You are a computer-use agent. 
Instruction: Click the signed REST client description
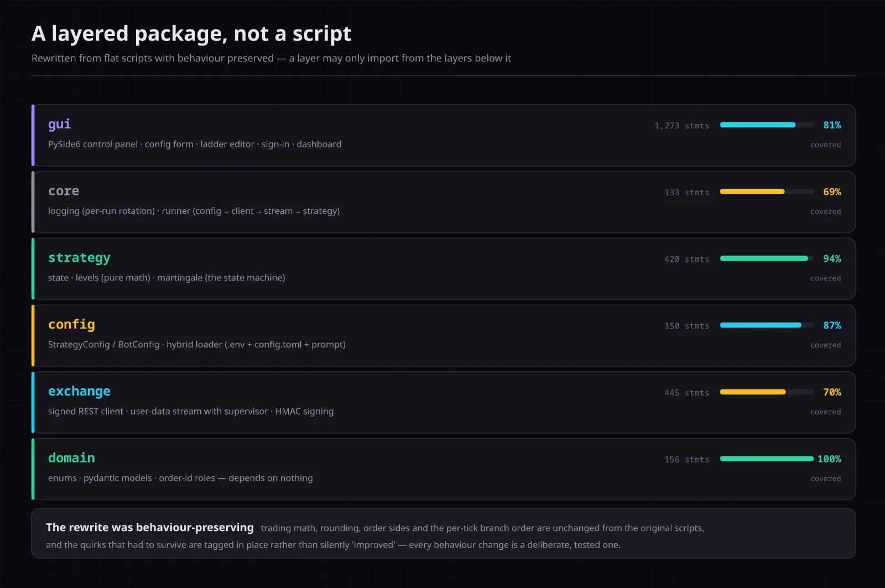[x=191, y=412]
